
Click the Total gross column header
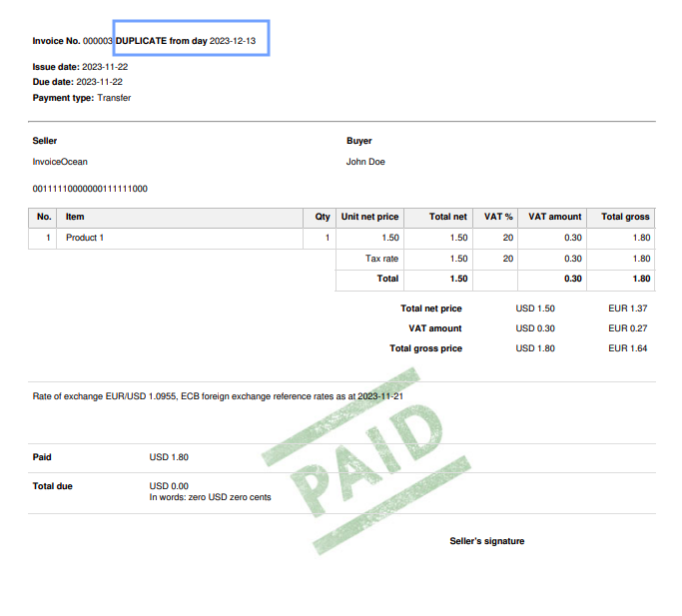click(x=625, y=217)
